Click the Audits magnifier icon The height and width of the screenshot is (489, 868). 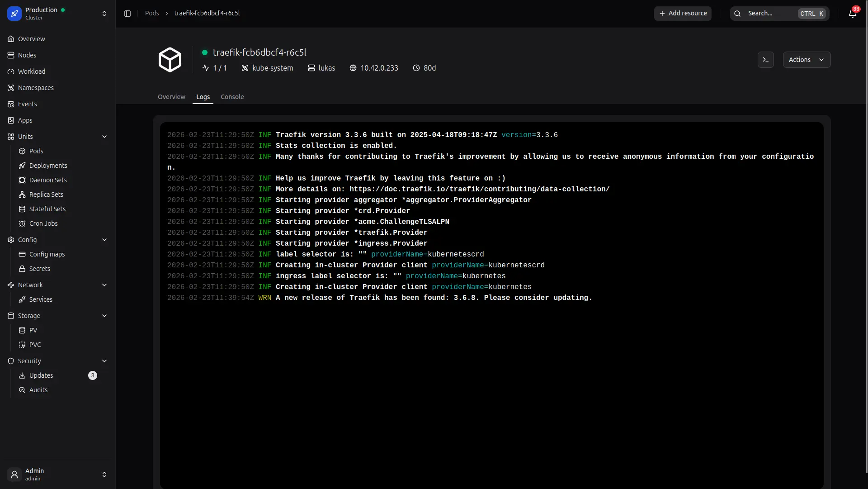click(22, 390)
